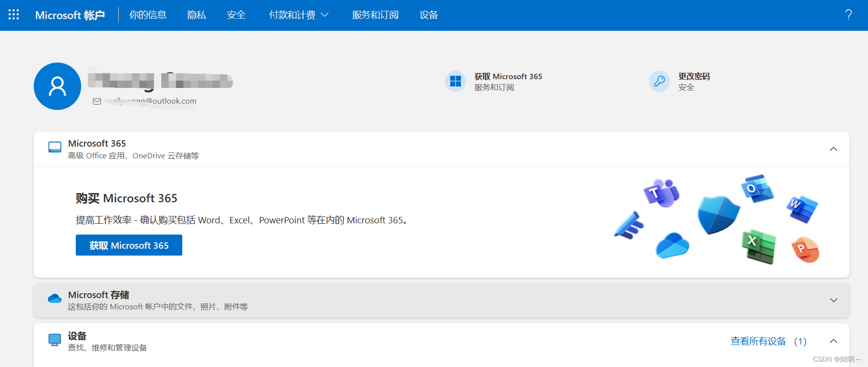Open 服务和订阅 in top navigation
The image size is (868, 367).
pyautogui.click(x=375, y=15)
